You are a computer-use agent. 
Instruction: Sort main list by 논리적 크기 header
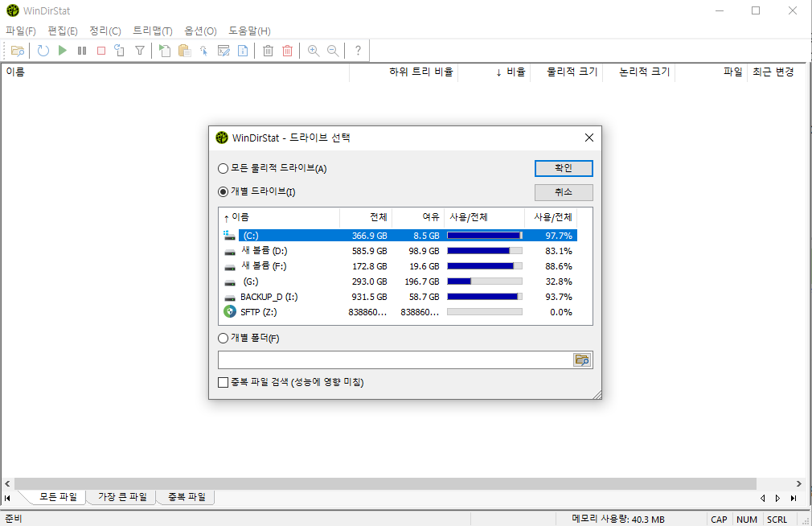pyautogui.click(x=639, y=72)
